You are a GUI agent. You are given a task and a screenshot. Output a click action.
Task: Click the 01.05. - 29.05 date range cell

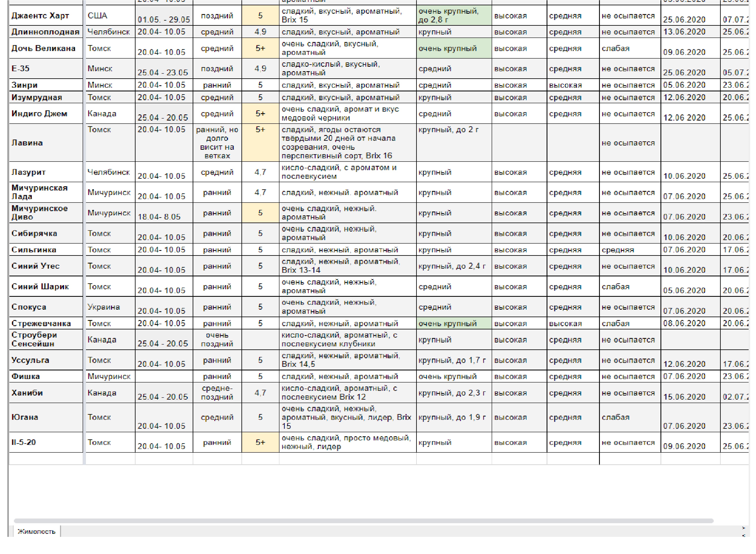(164, 16)
